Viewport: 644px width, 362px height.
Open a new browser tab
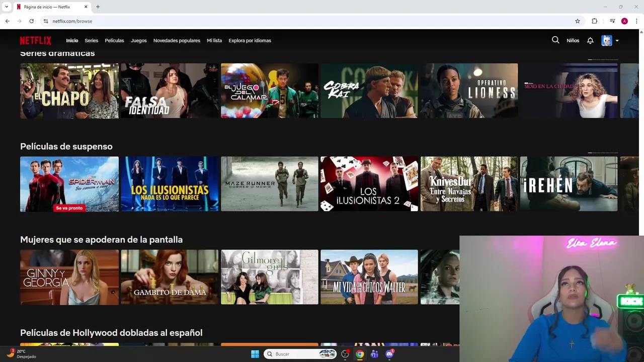point(98,7)
